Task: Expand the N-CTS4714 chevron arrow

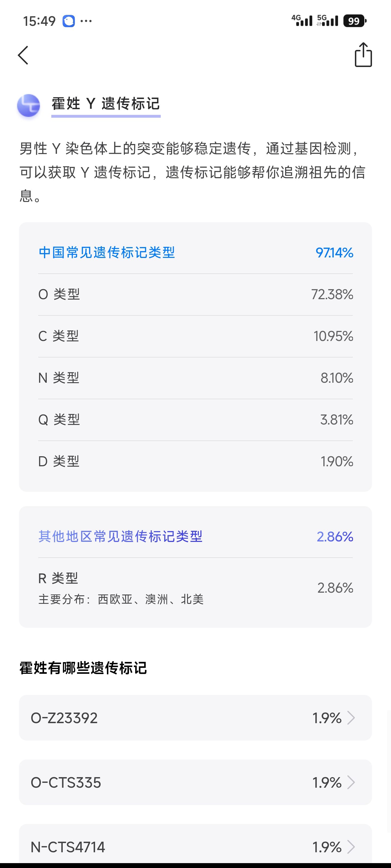Action: tap(351, 846)
